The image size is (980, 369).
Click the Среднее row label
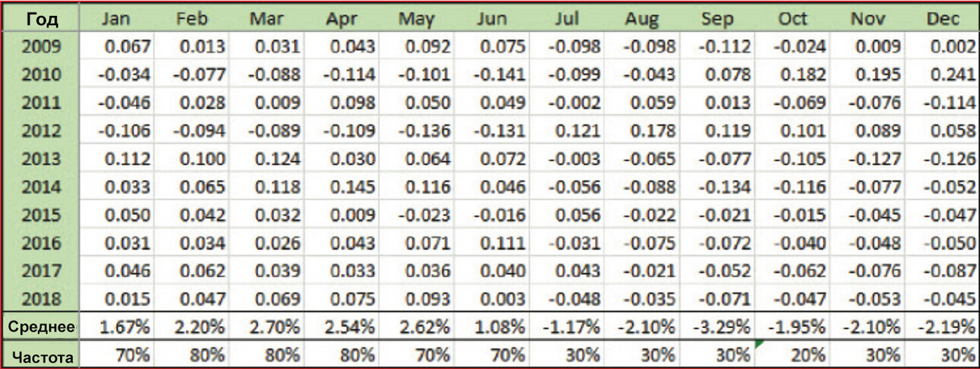point(41,327)
